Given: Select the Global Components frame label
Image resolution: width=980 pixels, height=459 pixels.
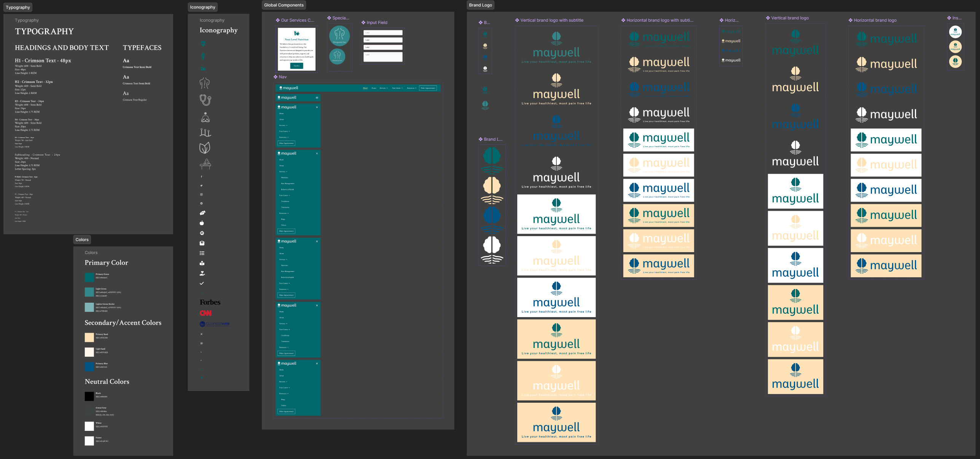Looking at the screenshot, I should (x=284, y=5).
